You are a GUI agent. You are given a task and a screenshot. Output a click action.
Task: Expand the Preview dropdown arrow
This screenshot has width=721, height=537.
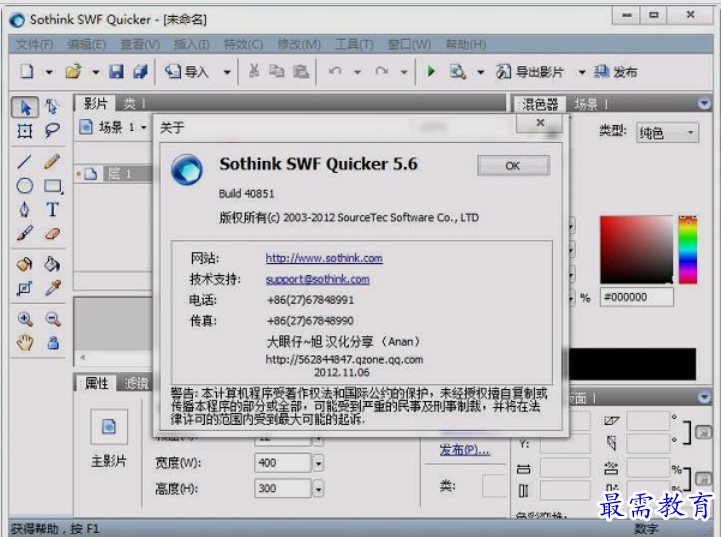(481, 72)
